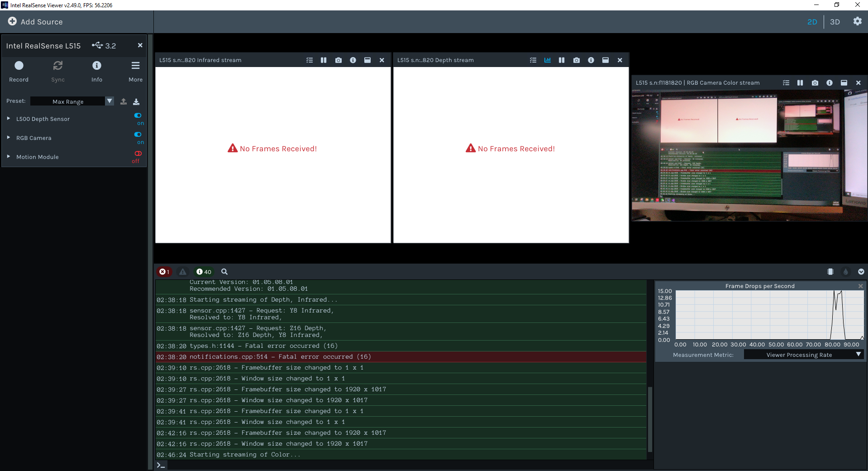This screenshot has width=868, height=471.
Task: Click the terminal command input at the bottom
Action: 161,465
